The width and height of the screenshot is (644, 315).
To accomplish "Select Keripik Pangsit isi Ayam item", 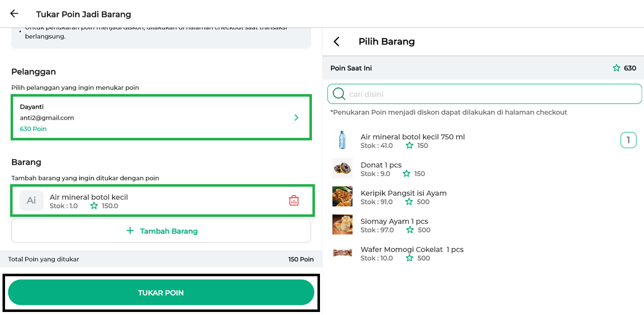I will [x=404, y=193].
